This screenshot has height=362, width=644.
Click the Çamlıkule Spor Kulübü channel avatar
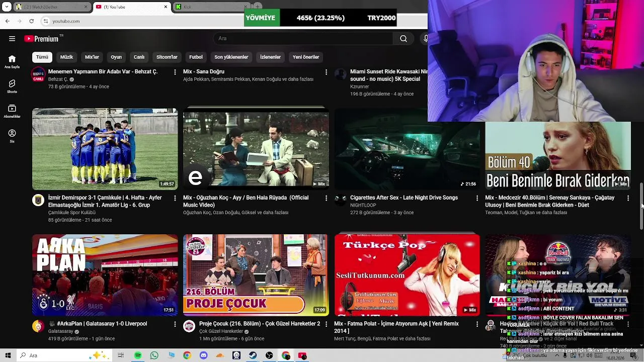[38, 200]
